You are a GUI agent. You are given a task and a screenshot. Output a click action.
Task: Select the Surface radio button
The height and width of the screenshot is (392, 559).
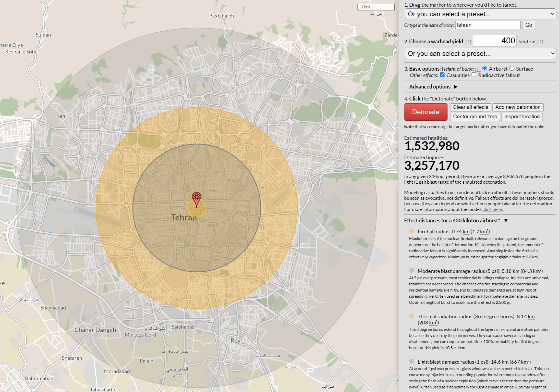pyautogui.click(x=512, y=68)
